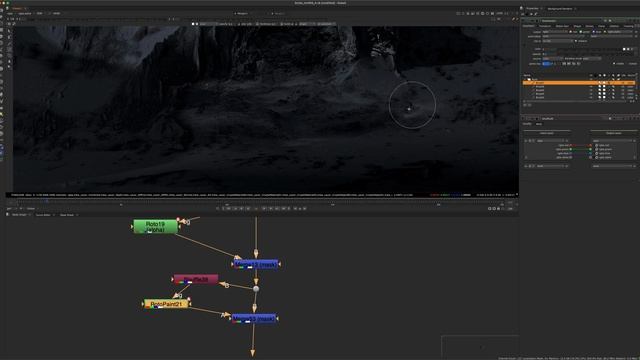Select the Merge13 (mask) node

click(x=254, y=318)
